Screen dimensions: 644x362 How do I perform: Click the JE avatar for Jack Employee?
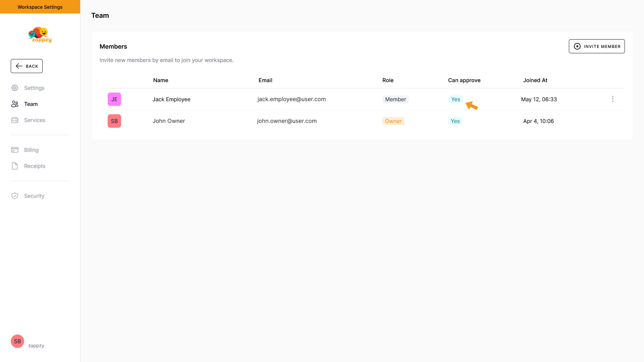(x=114, y=99)
